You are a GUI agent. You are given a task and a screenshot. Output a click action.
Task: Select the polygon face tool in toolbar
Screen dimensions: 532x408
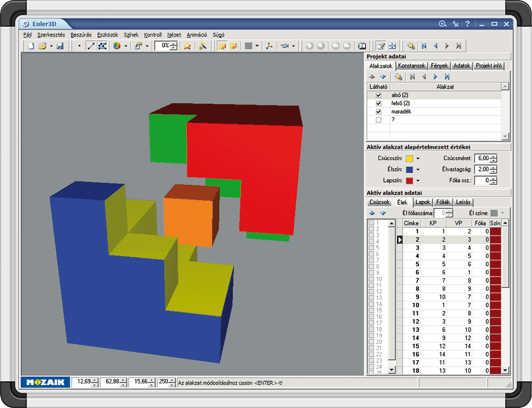tap(102, 46)
